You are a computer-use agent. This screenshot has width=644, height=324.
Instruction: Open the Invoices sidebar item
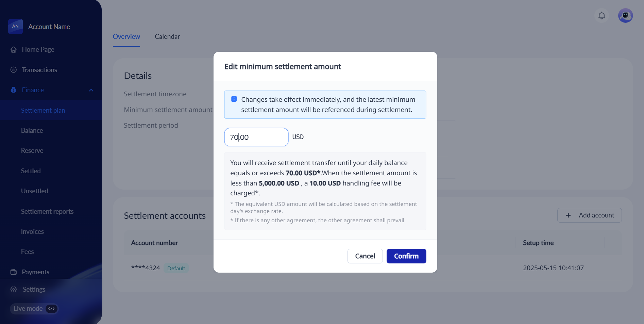32,231
